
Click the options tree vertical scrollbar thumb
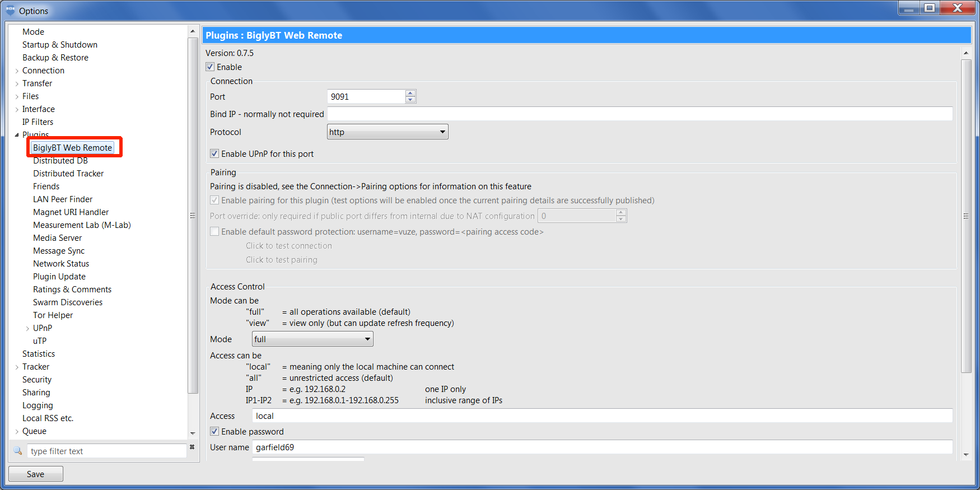(193, 216)
